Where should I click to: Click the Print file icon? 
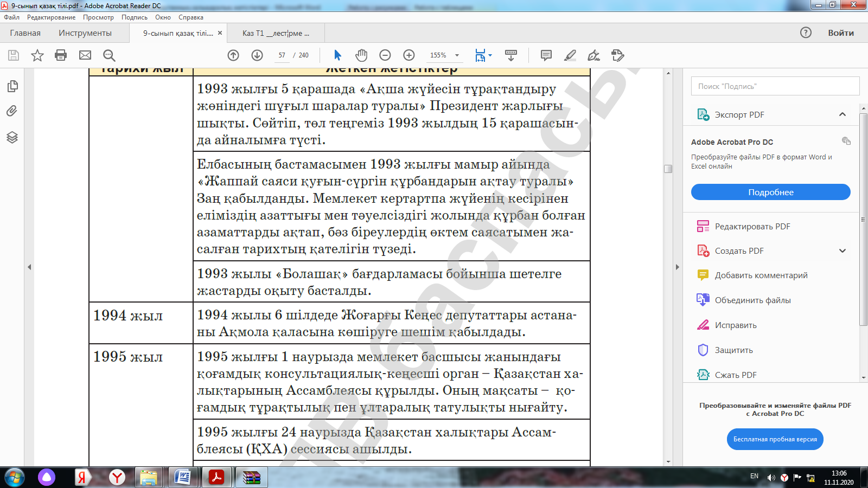(61, 55)
